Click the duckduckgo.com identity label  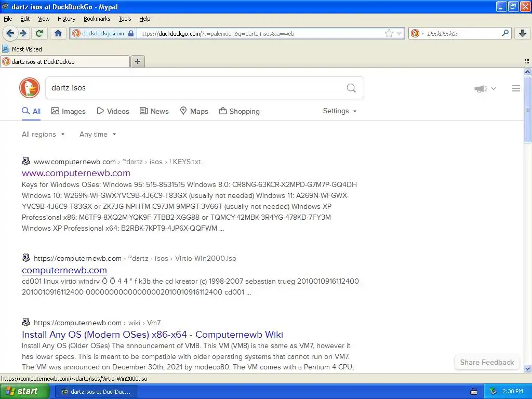103,33
